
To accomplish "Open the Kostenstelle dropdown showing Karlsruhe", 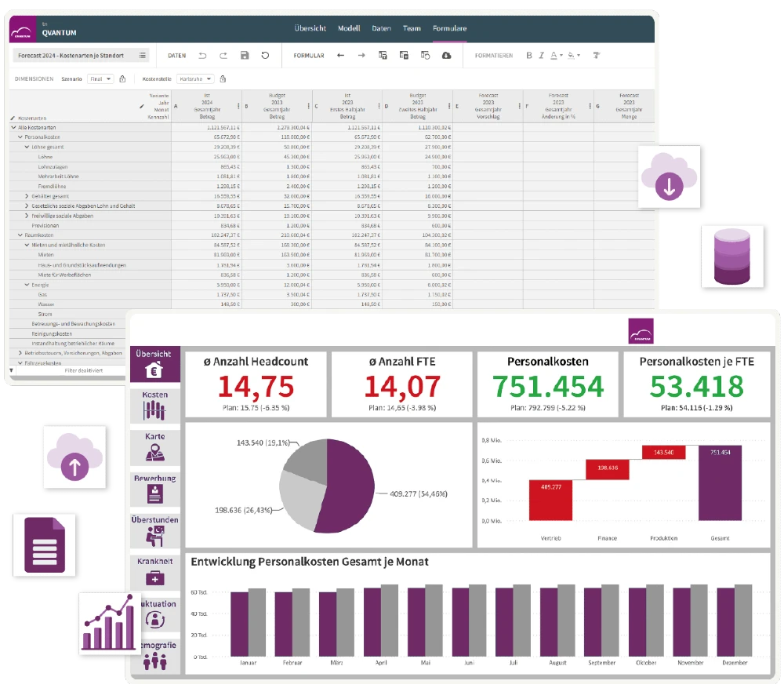I will click(194, 79).
